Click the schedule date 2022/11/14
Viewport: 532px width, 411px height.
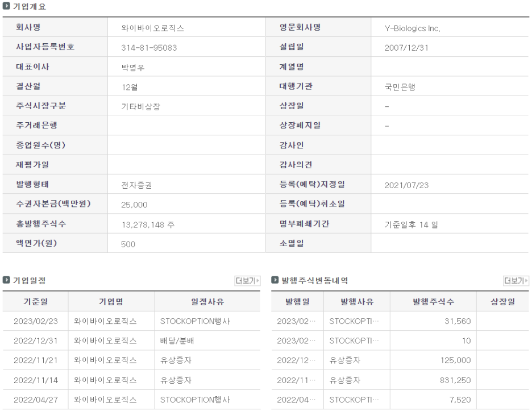pyautogui.click(x=36, y=380)
